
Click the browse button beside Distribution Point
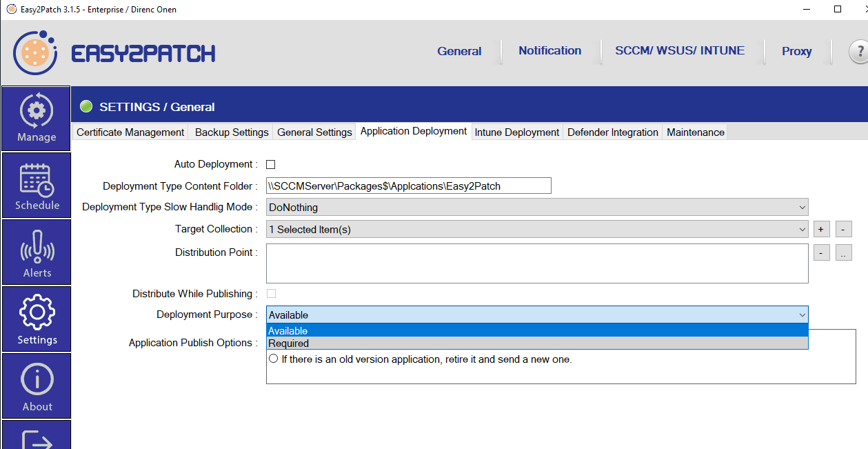(844, 253)
